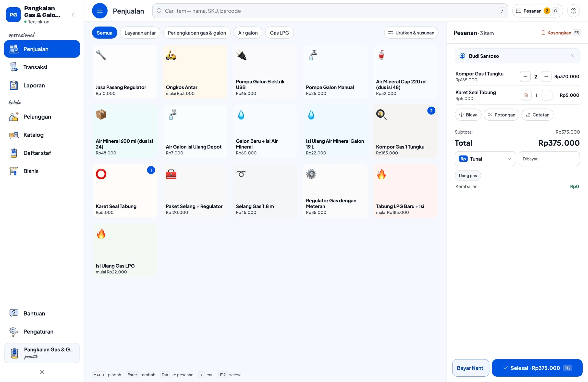Image resolution: width=588 pixels, height=382 pixels.
Task: Open the hamburger menu button
Action: (x=99, y=11)
